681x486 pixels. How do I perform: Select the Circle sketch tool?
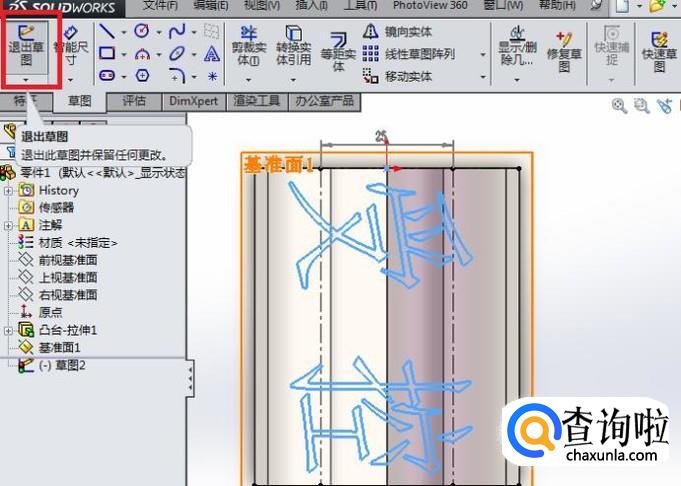[x=142, y=31]
